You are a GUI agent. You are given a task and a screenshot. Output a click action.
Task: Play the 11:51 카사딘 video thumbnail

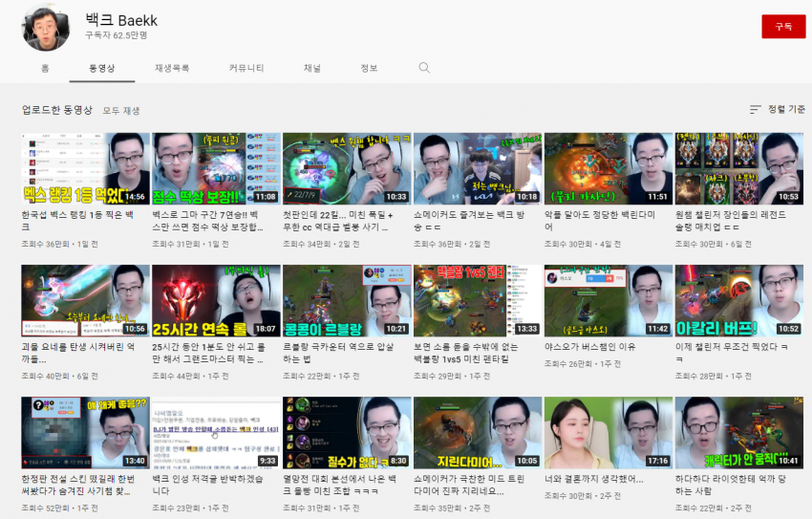click(609, 168)
